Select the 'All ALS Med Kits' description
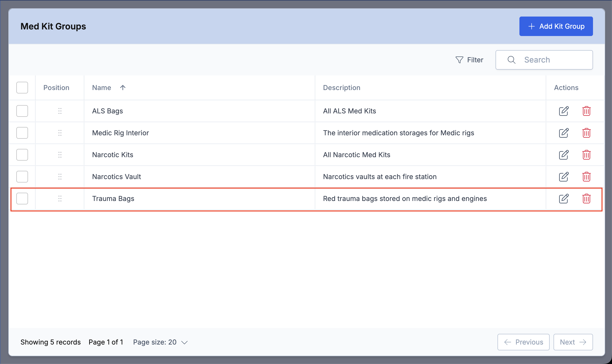612x364 pixels. point(349,111)
